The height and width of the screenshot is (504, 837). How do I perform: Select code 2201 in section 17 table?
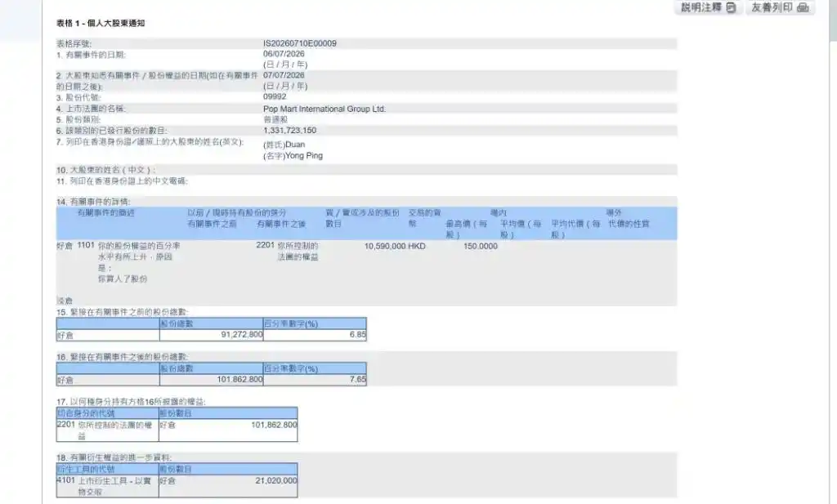65,425
